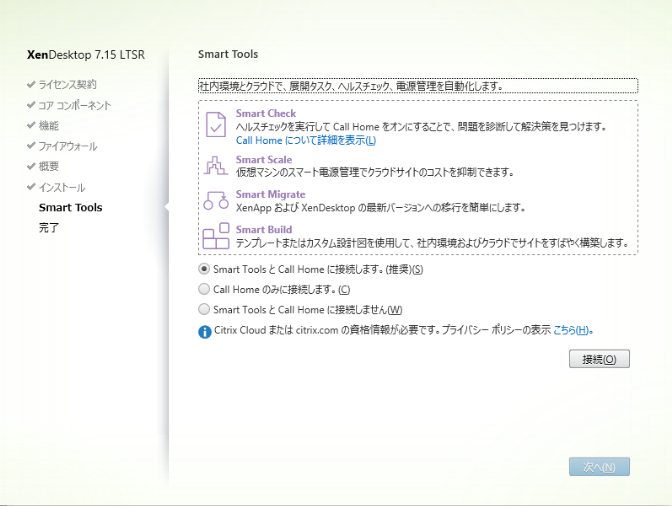Screen dimensions: 672x506
Task: Click the Smart Scale icon
Action: [x=216, y=165]
